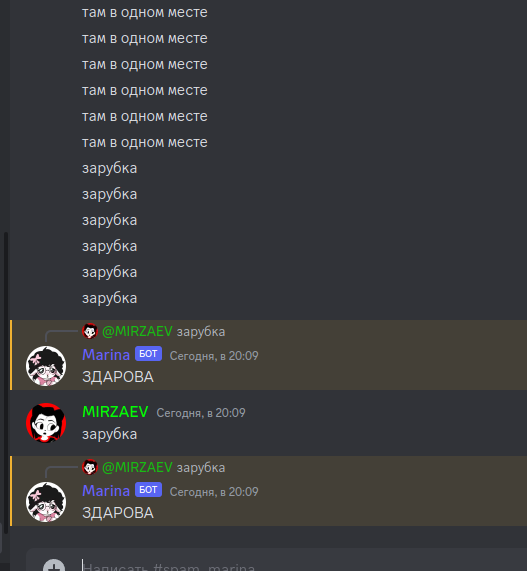Click the БОТ badge in the last Marina message
The height and width of the screenshot is (571, 527).
pos(148,490)
